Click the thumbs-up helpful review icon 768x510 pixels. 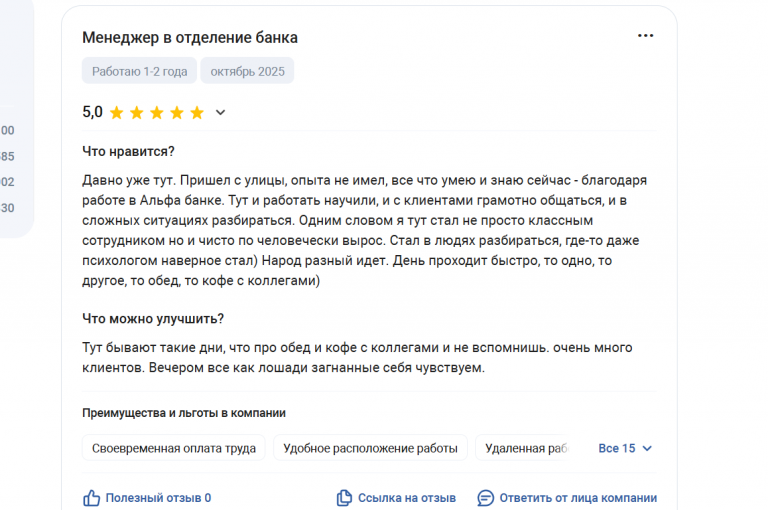91,498
